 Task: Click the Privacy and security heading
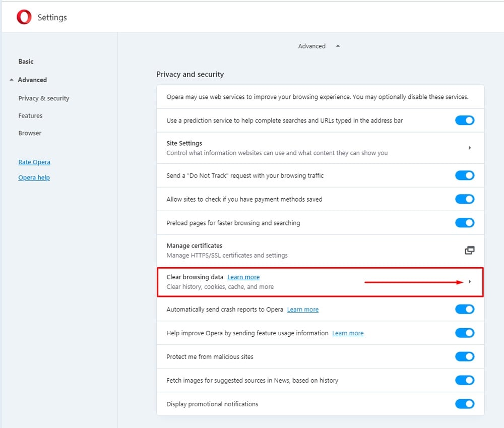[x=190, y=74]
